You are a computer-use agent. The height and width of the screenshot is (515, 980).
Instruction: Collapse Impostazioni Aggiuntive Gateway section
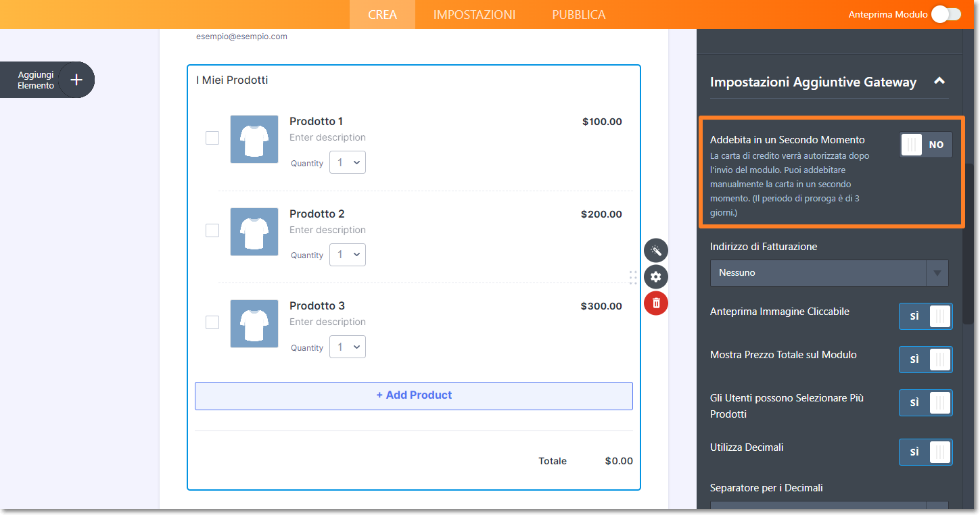pyautogui.click(x=939, y=81)
